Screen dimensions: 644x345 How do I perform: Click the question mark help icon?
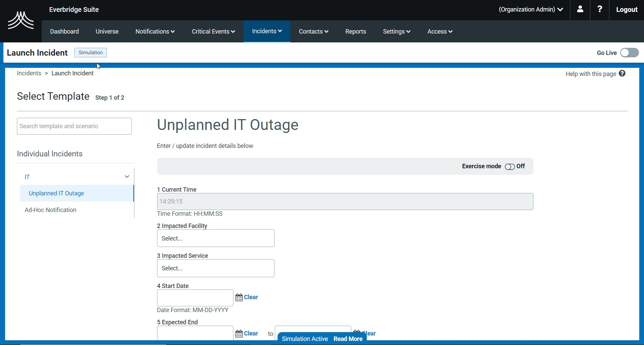click(600, 9)
